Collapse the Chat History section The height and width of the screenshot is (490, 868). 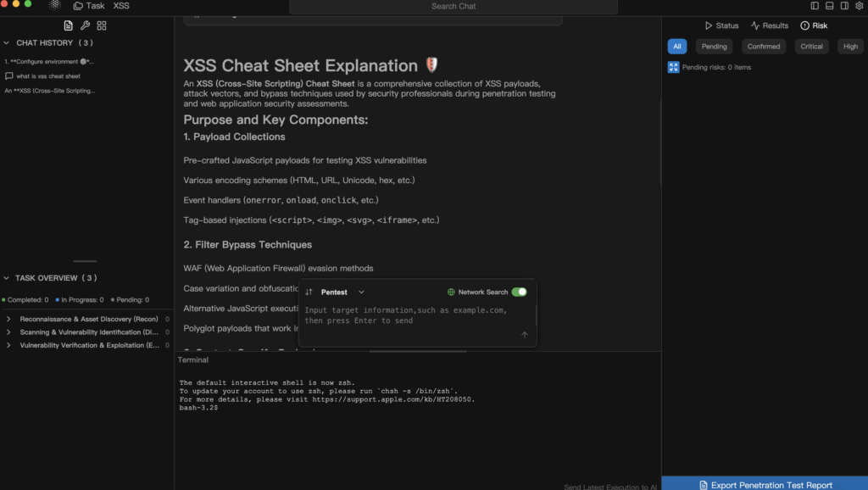click(7, 42)
